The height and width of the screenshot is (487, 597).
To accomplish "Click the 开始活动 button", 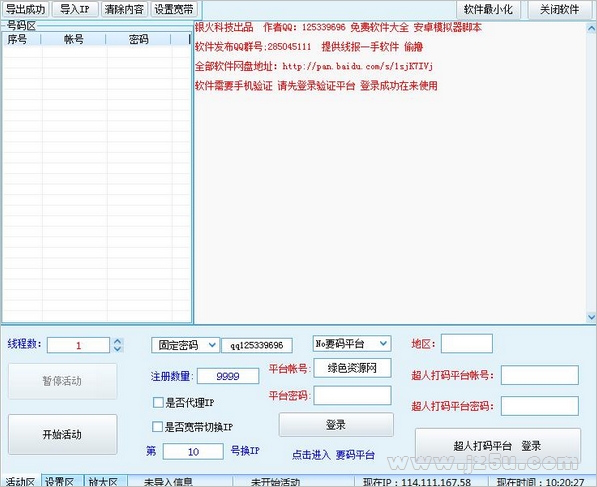I will (x=62, y=434).
